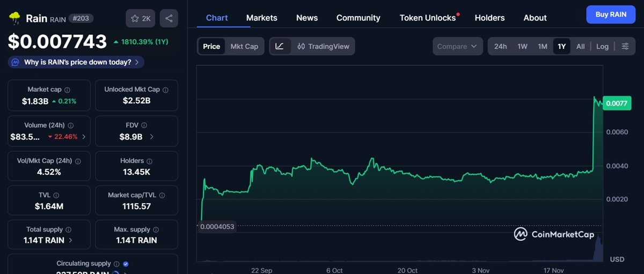The image size is (644, 274).
Task: Select the Mkt Cap chart toggle
Action: tap(244, 46)
